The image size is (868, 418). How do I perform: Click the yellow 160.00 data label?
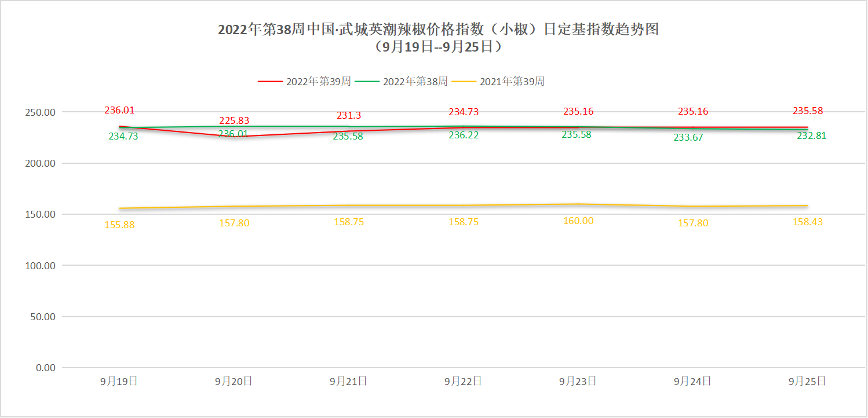pos(578,221)
